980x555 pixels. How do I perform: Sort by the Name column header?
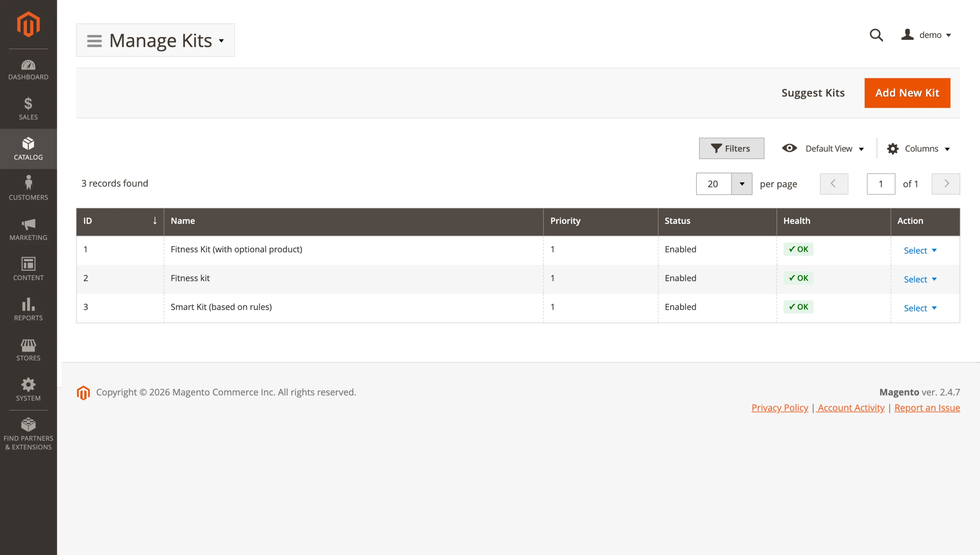click(353, 222)
